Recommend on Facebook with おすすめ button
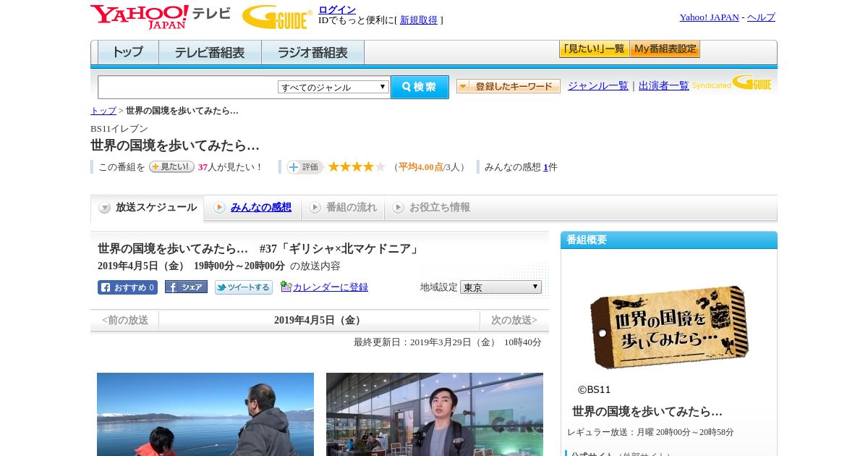The width and height of the screenshot is (868, 456). coord(127,287)
